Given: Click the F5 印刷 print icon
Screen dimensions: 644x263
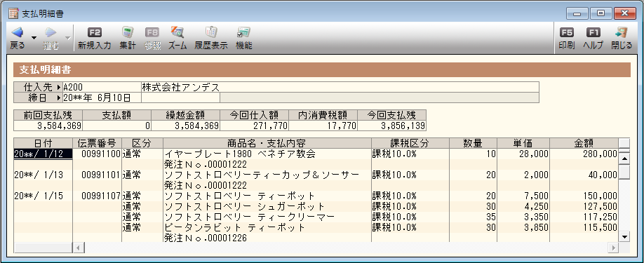Looking at the screenshot, I should 566,32.
